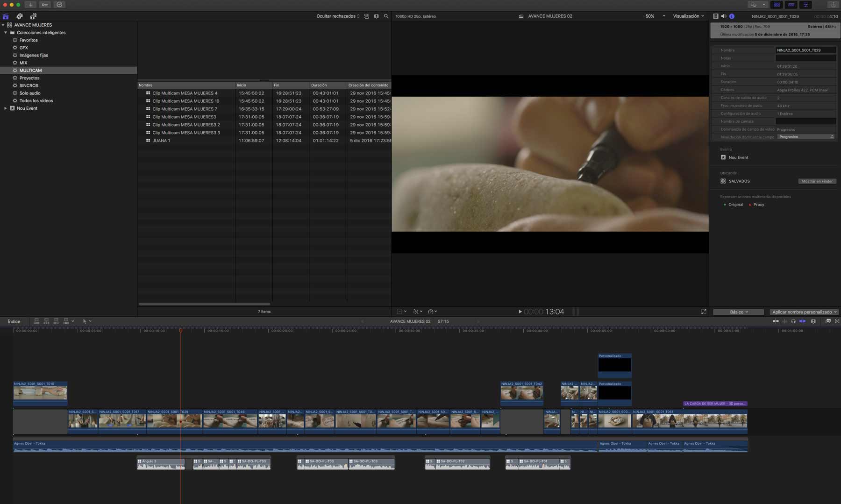This screenshot has height=504, width=841.
Task: Edit the Nombre field NINJA2_S001_S001_T029
Action: coord(805,50)
